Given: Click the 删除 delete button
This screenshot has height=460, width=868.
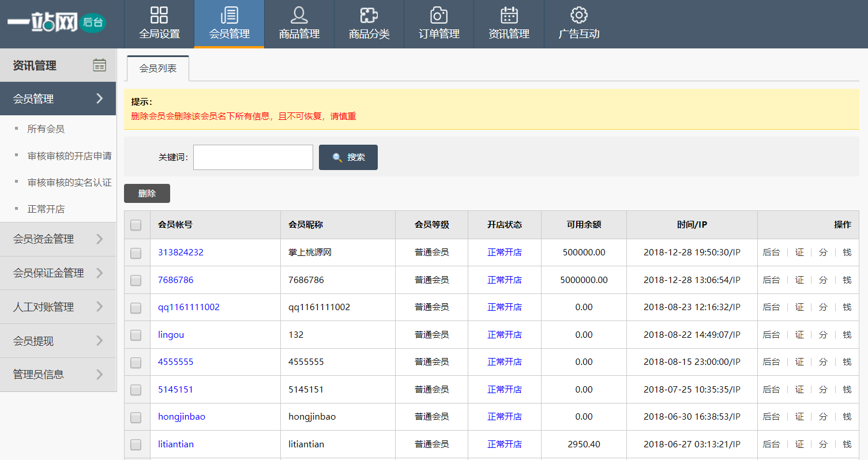Looking at the screenshot, I should (147, 194).
